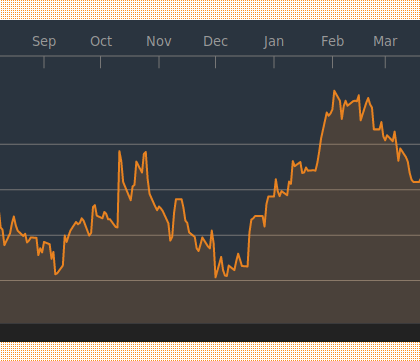
Task: Click the tick mark under Feb
Action: (x=332, y=62)
